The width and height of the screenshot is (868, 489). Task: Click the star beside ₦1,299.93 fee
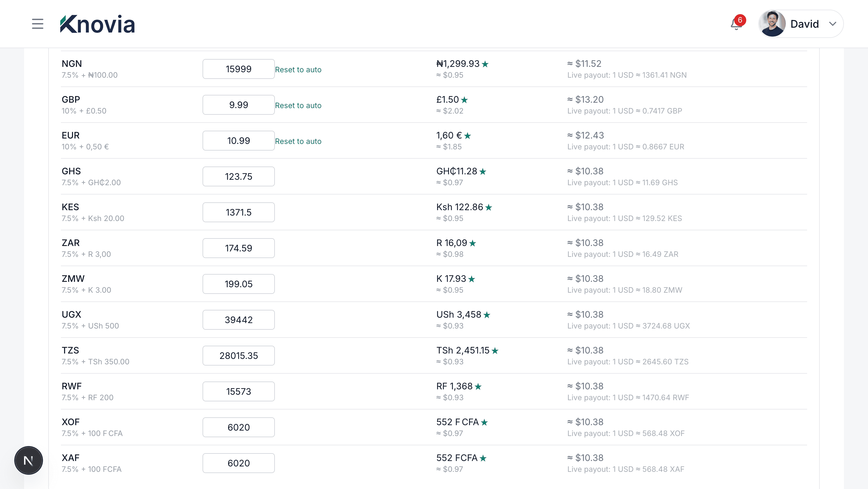(485, 64)
